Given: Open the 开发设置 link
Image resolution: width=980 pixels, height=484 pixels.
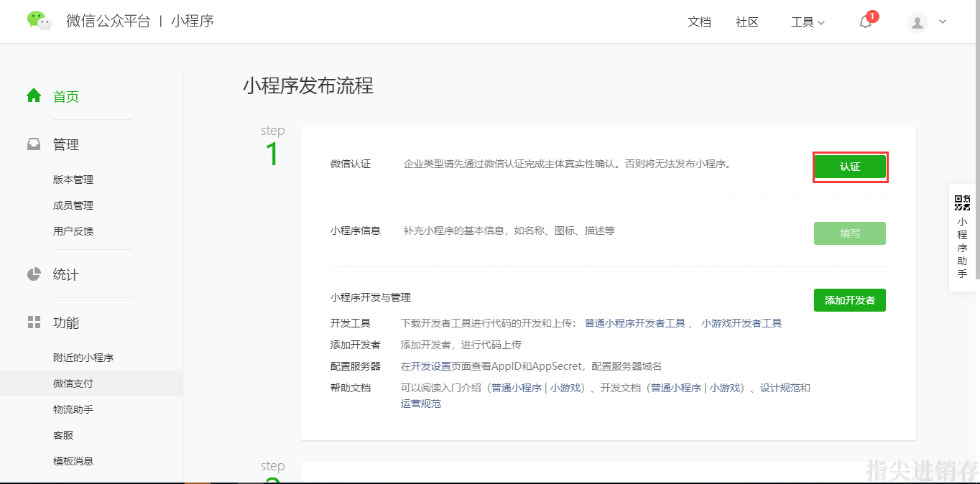Looking at the screenshot, I should coord(431,366).
